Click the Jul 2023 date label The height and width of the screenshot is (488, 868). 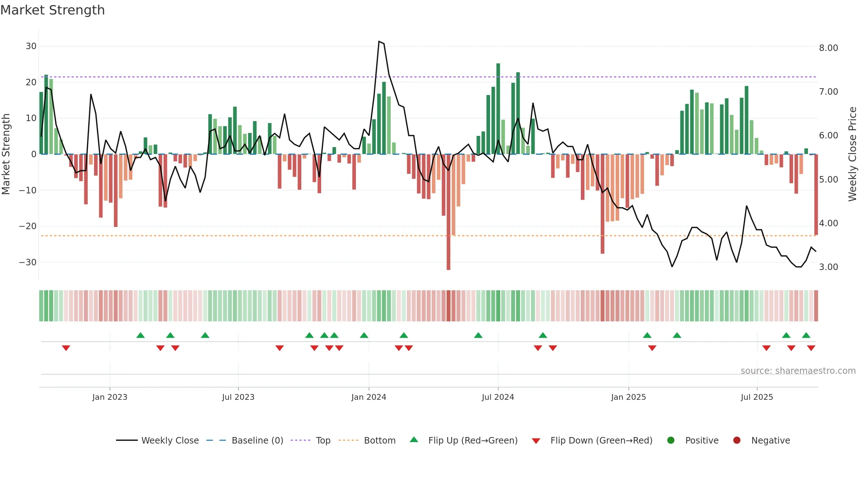tap(238, 397)
